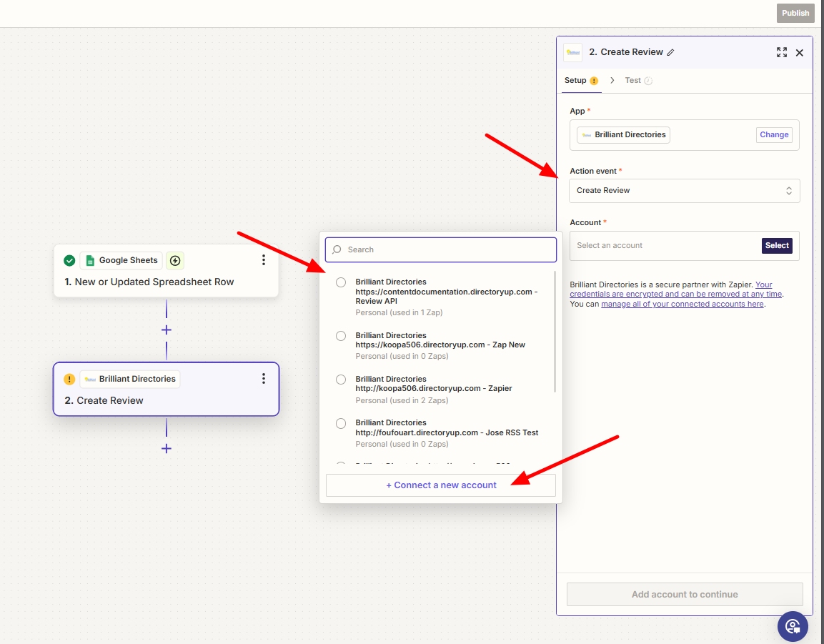
Task: Add step after Create Review
Action: click(x=166, y=448)
